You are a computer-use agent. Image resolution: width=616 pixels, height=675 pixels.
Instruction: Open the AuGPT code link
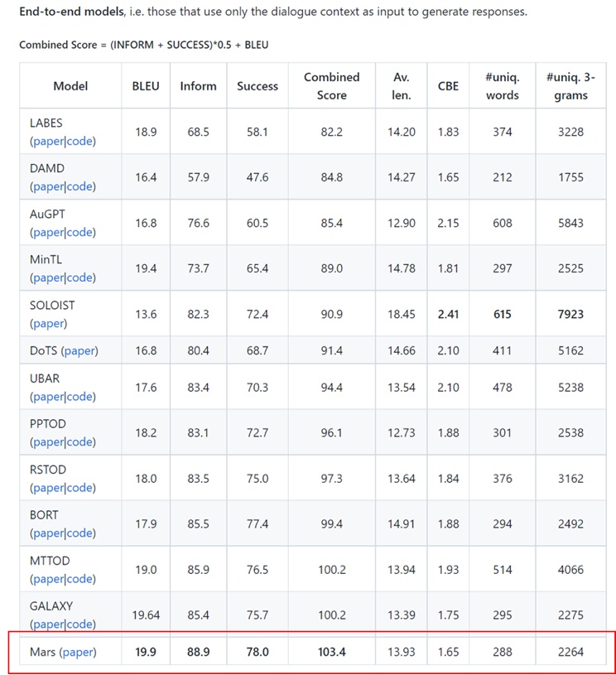pyautogui.click(x=79, y=232)
